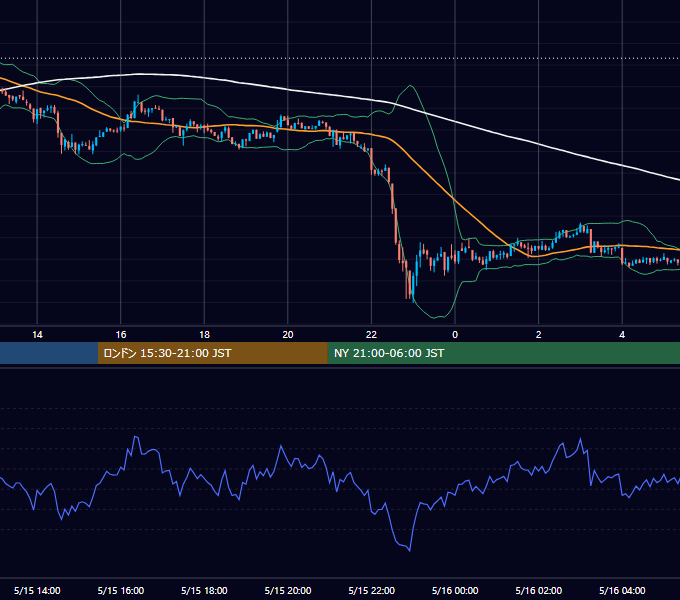
Task: Click the 20 hour label on price chart axis
Action: [288, 335]
